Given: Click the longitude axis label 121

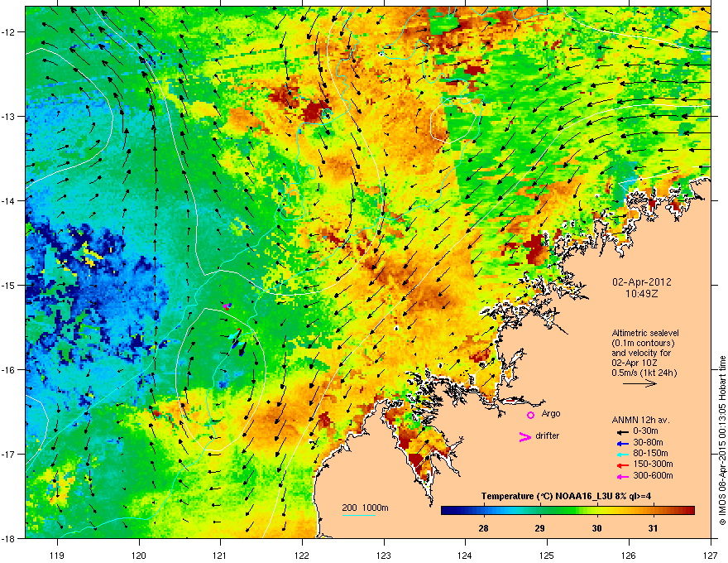Looking at the screenshot, I should [220, 555].
